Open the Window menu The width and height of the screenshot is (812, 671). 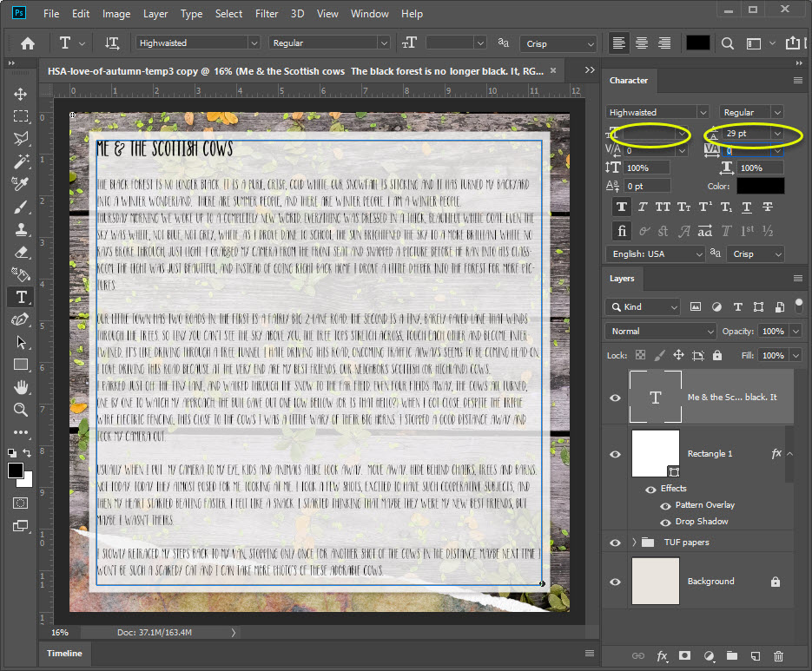(x=370, y=14)
